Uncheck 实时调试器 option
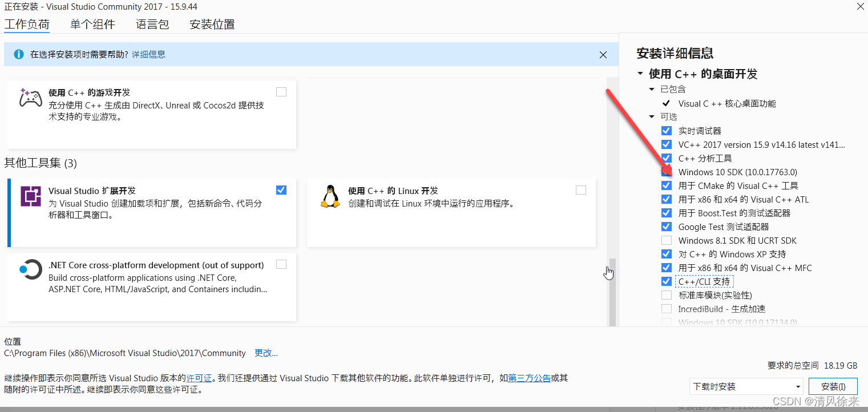This screenshot has width=868, height=412. 667,131
